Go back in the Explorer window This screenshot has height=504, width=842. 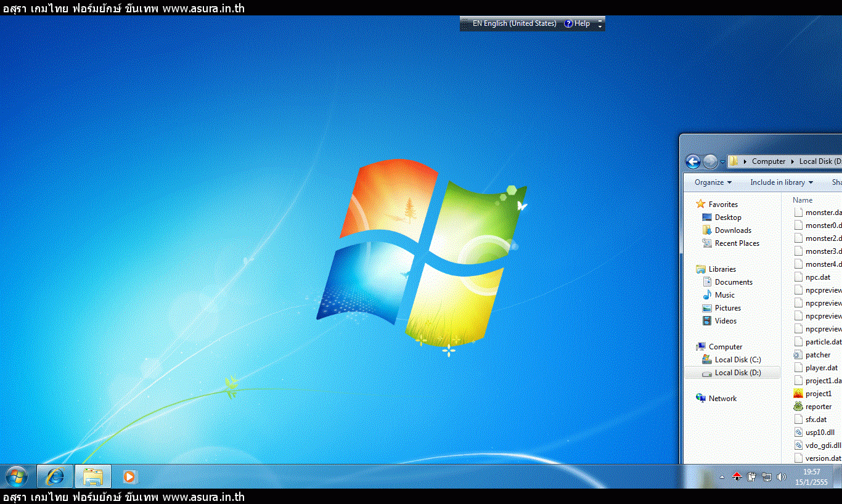point(693,161)
